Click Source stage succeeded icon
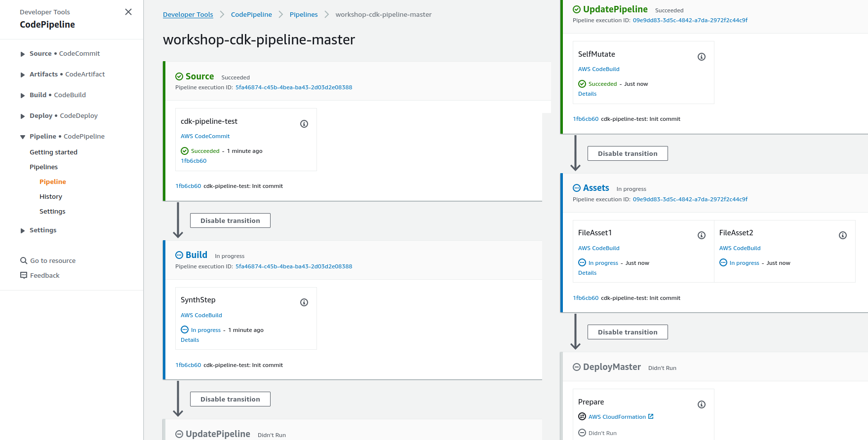Viewport: 868px width, 440px height. (179, 76)
